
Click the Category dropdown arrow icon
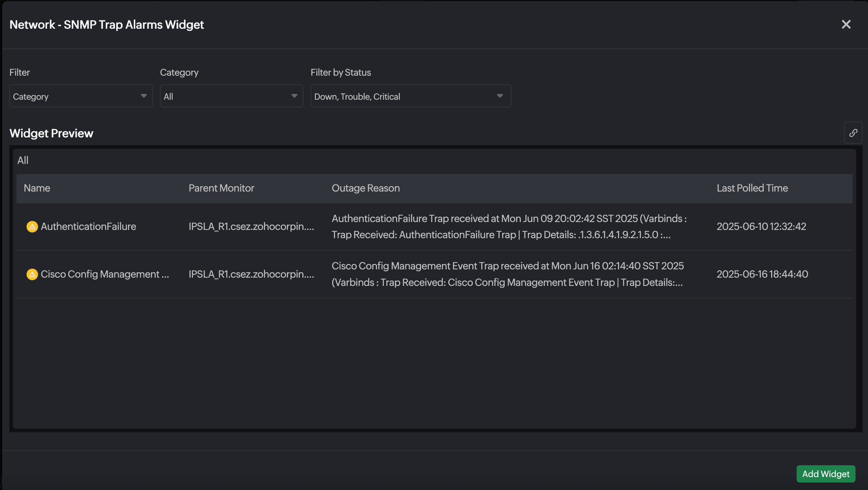click(294, 96)
